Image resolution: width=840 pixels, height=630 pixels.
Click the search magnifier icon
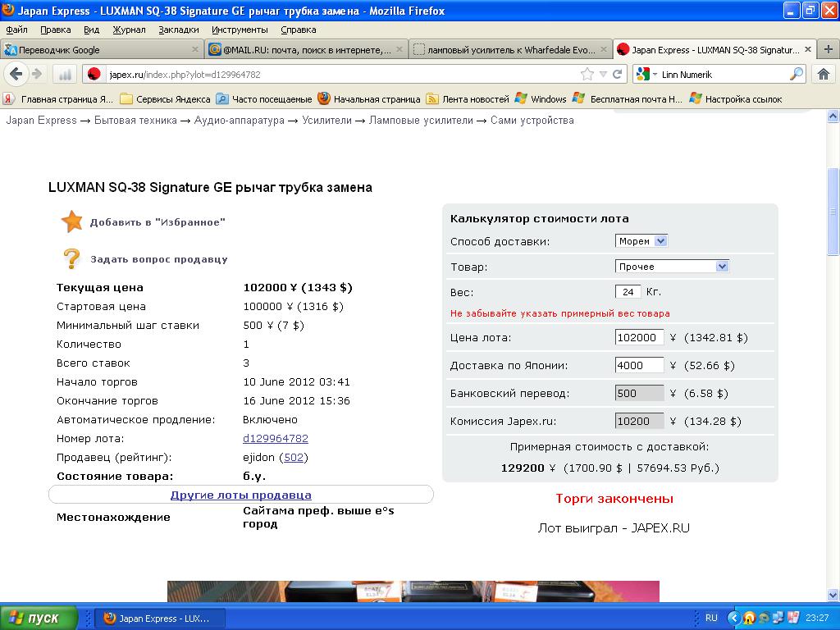click(797, 74)
